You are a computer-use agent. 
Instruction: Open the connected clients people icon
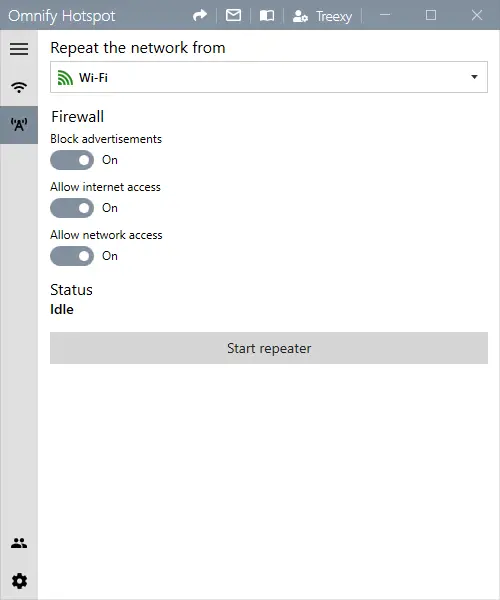pyautogui.click(x=19, y=543)
